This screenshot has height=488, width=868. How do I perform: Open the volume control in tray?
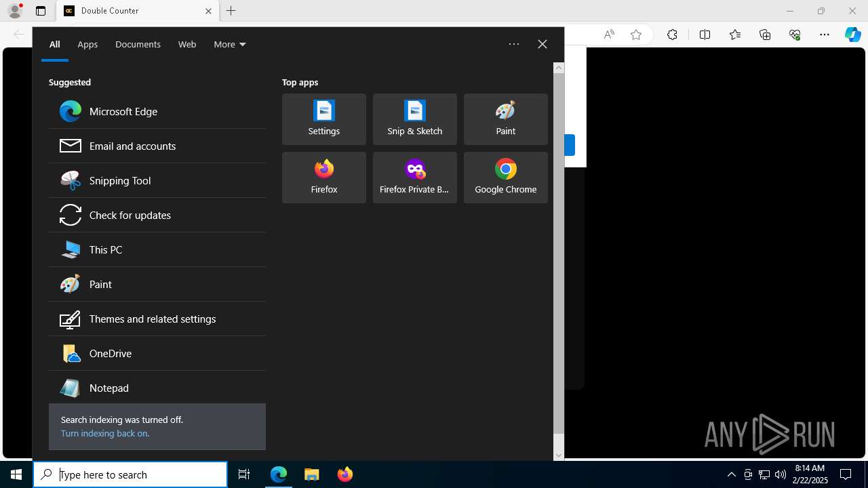(781, 474)
